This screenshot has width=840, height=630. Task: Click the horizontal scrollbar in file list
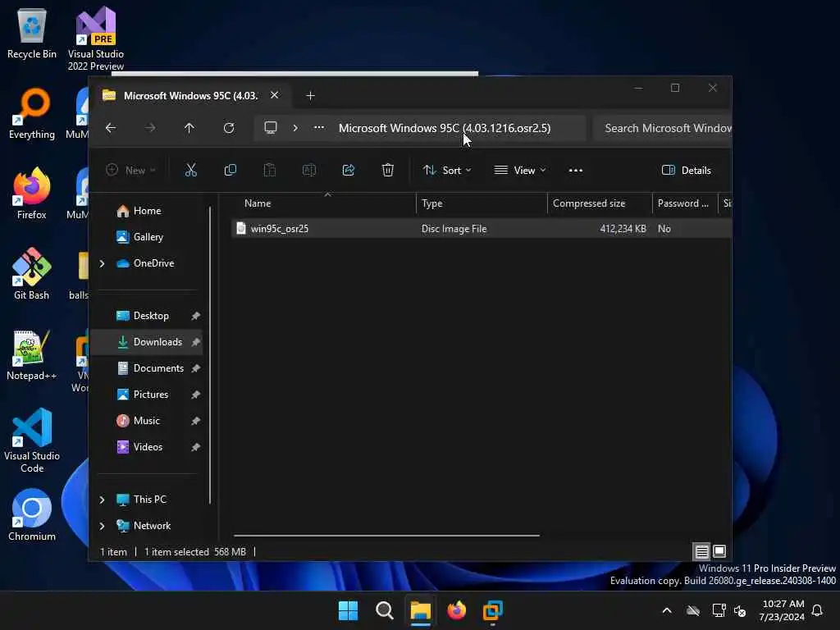(386, 535)
